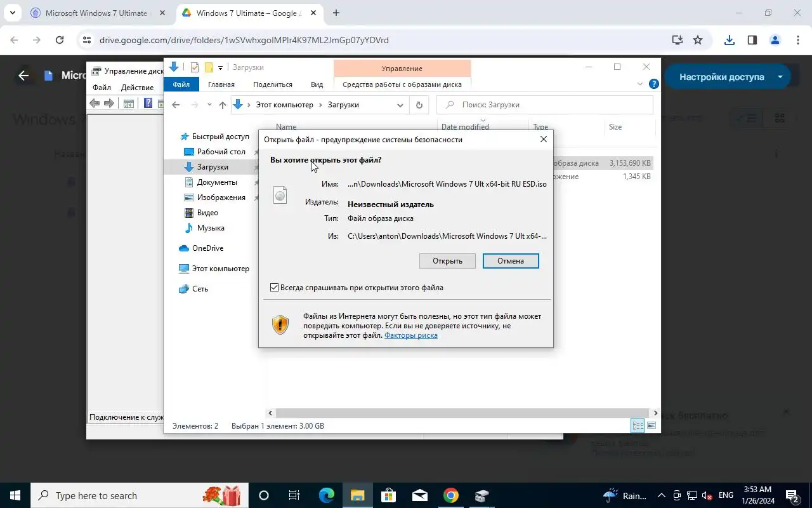Switch Explorer to large icons view

pyautogui.click(x=651, y=426)
